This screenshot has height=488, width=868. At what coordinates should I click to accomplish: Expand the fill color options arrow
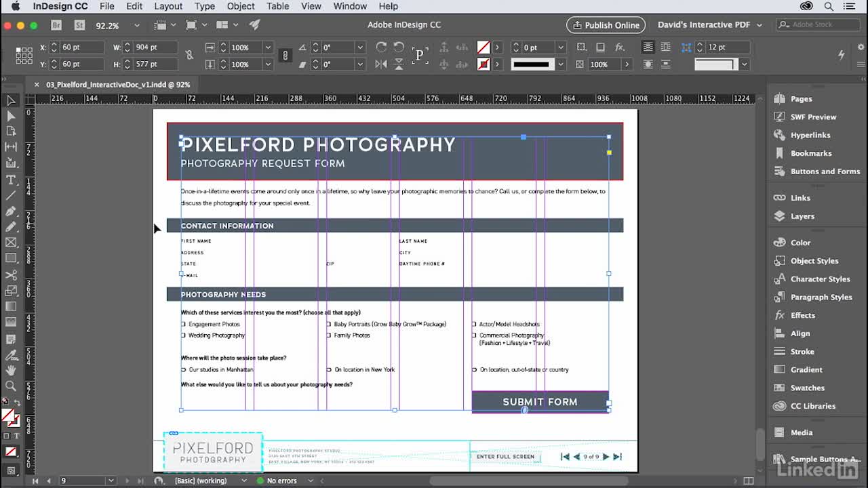coord(497,47)
